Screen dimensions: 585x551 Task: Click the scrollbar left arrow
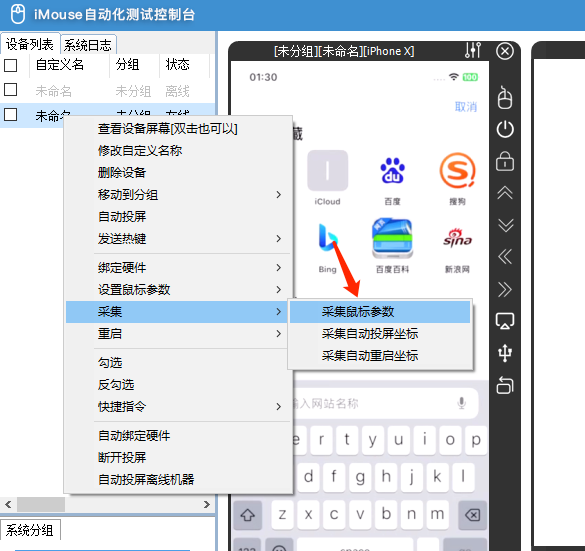(8, 505)
